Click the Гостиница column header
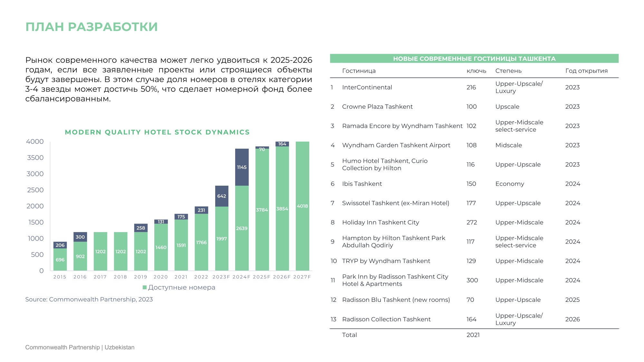Viewport: 644px width, 362px height. pyautogui.click(x=359, y=71)
